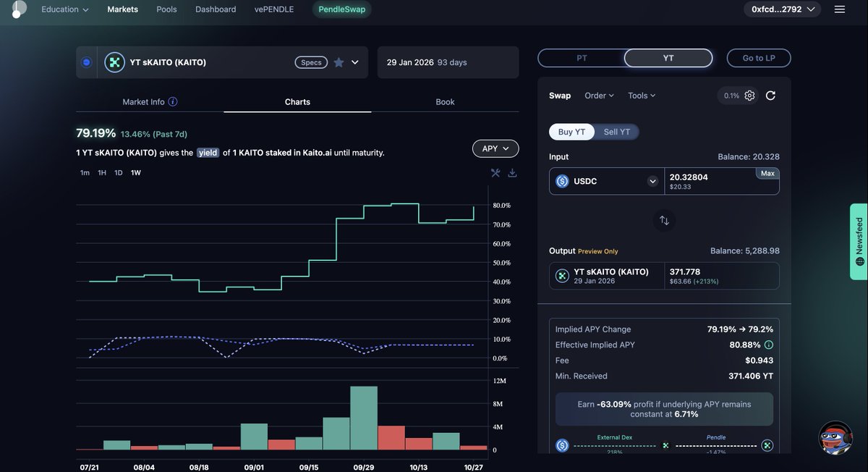Open chart tools crossed-wrench icon
Image resolution: width=868 pixels, height=472 pixels.
click(495, 173)
